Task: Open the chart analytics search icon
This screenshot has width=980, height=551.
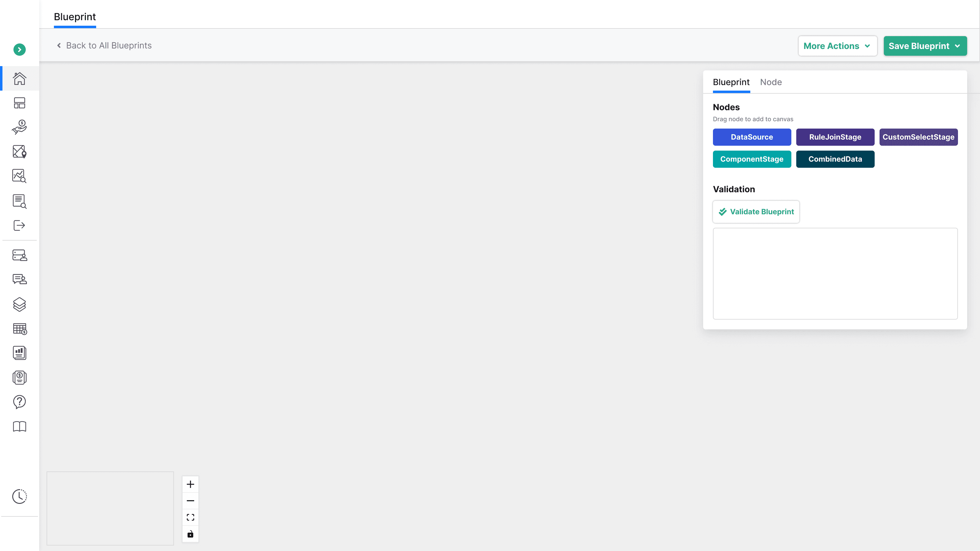Action: coord(19,176)
